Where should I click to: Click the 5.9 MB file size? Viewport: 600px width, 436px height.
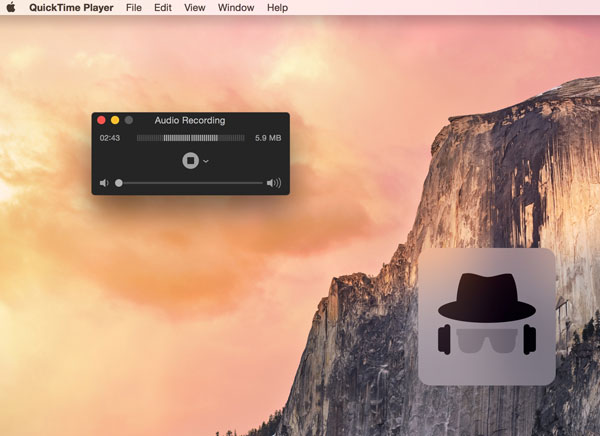[x=268, y=138]
